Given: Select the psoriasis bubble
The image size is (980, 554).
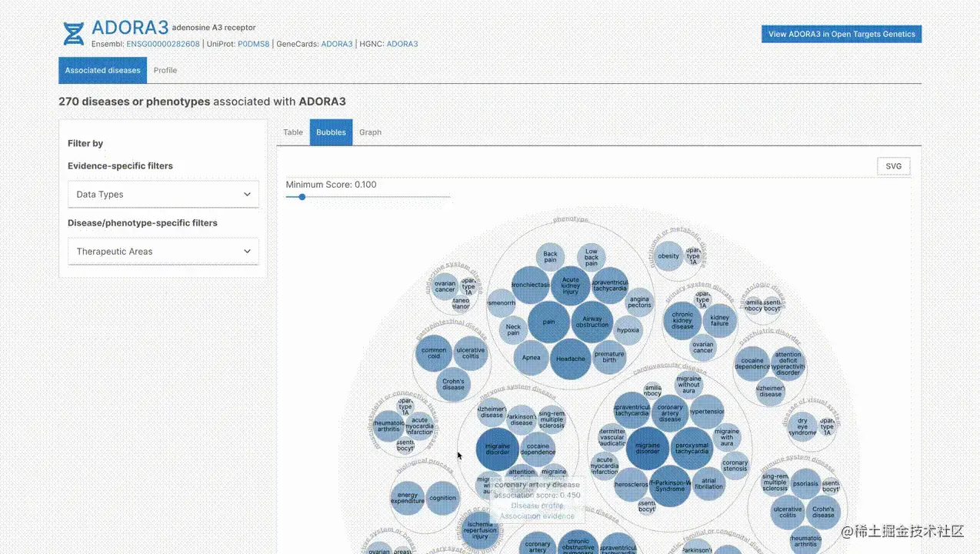Looking at the screenshot, I should click(805, 485).
